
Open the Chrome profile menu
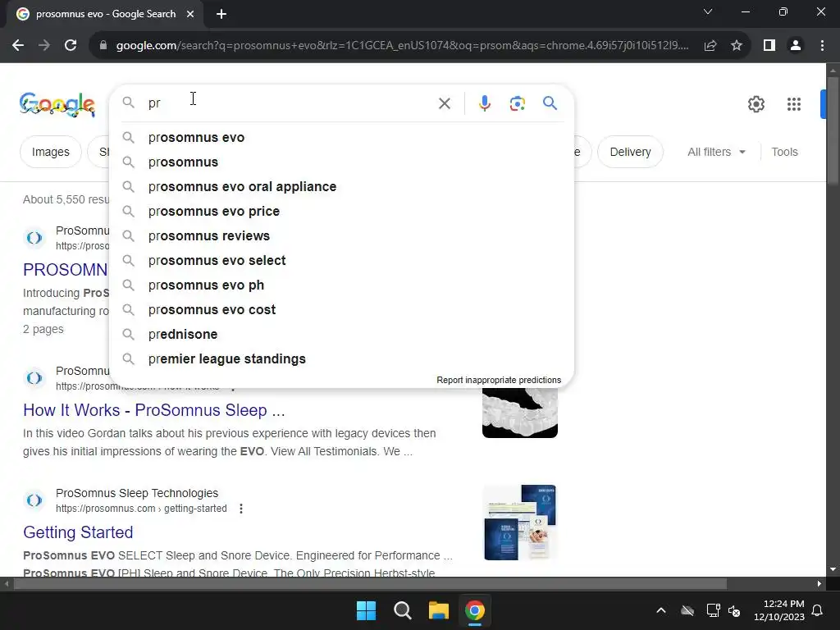(796, 46)
